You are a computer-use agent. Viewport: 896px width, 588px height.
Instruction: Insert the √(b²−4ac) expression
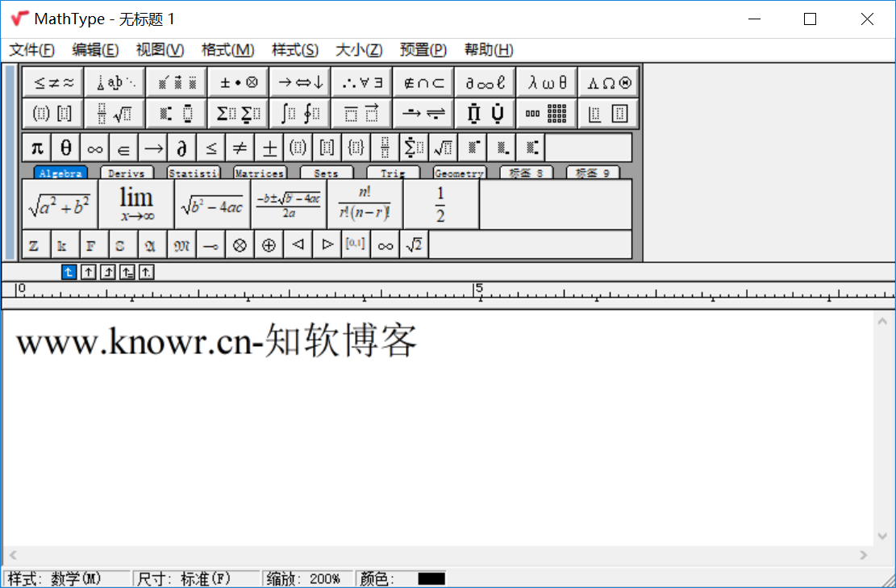[213, 205]
